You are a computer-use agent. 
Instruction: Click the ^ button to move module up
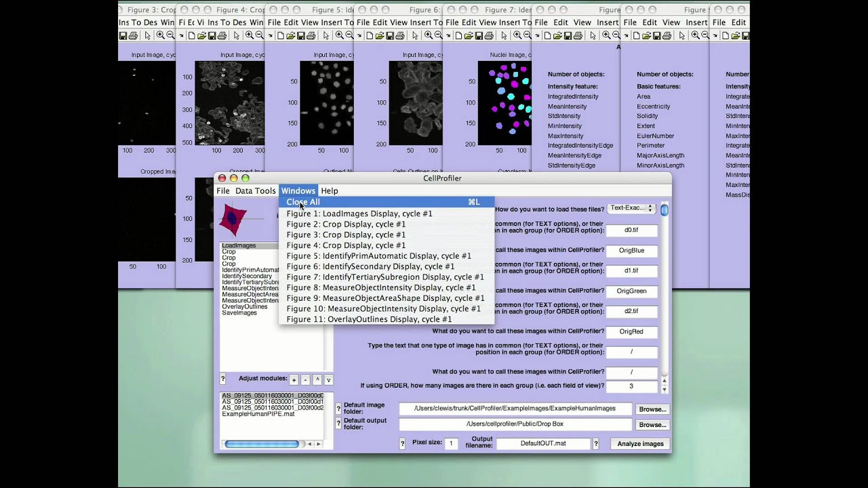[317, 380]
